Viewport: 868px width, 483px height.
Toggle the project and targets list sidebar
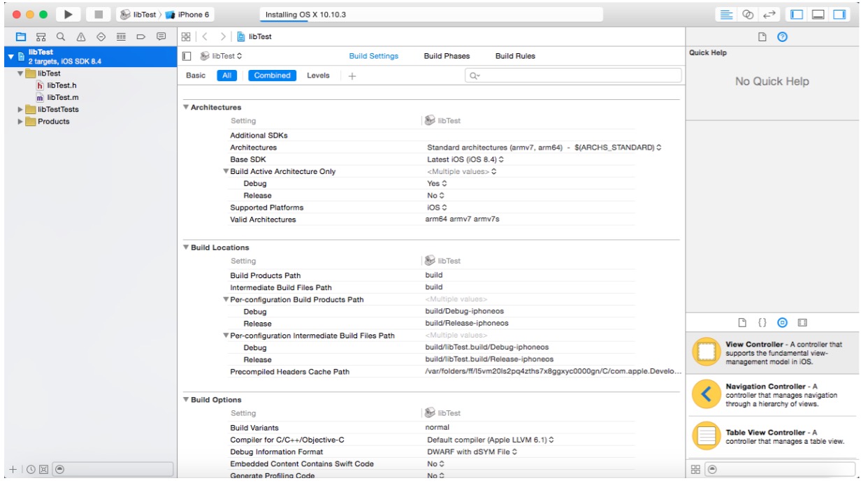click(x=187, y=56)
